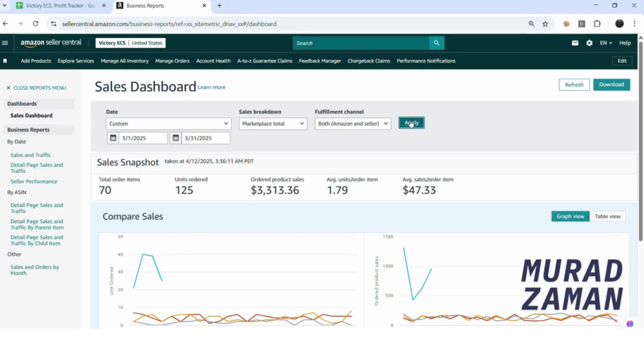Image resolution: width=644 pixels, height=363 pixels.
Task: Switch to Graph view
Action: tap(570, 216)
